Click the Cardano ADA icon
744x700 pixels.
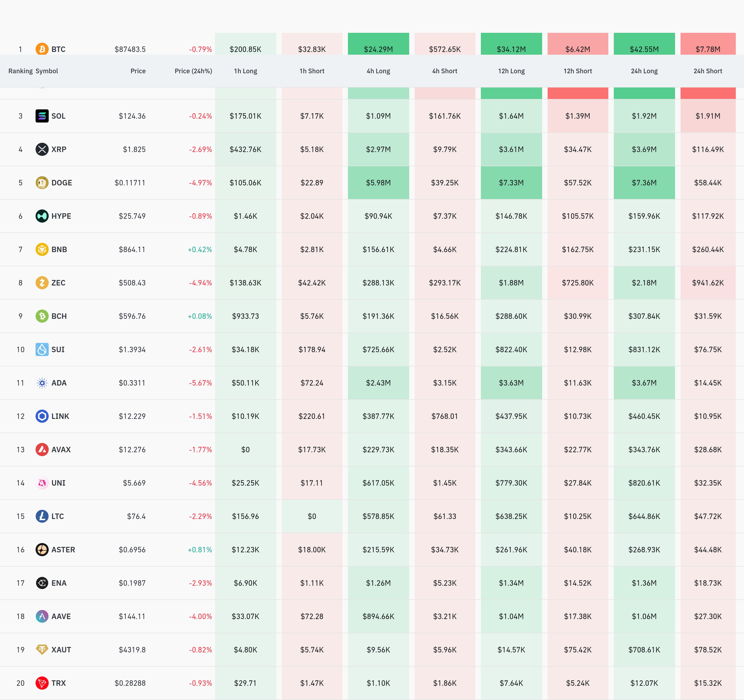click(x=42, y=383)
